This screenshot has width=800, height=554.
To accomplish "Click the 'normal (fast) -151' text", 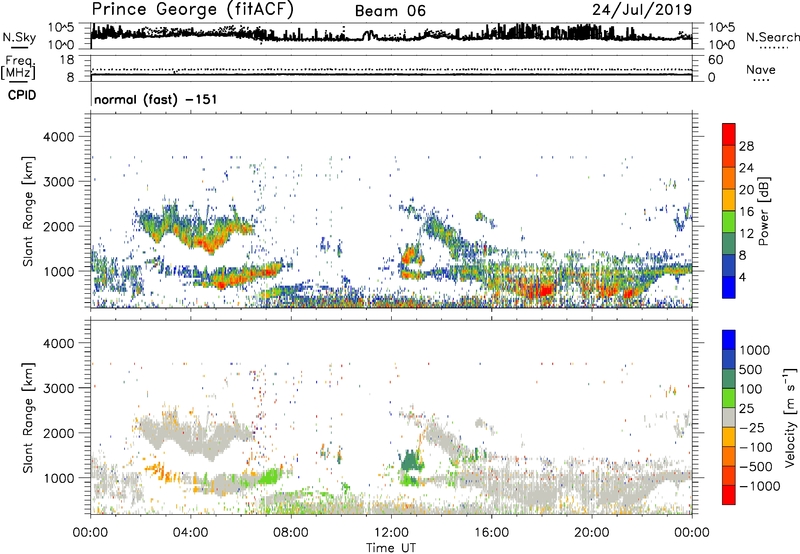I will tap(156, 99).
